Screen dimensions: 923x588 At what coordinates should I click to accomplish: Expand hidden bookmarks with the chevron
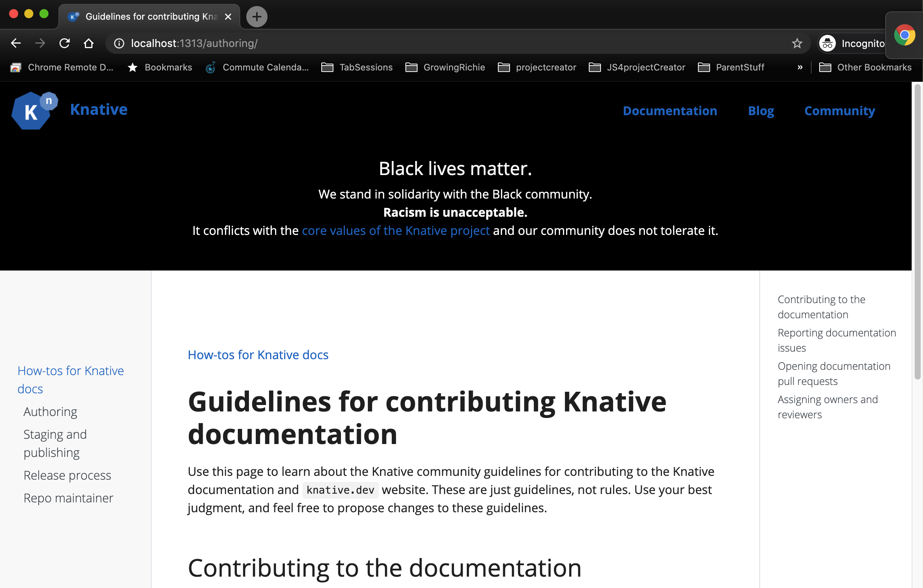pos(800,67)
